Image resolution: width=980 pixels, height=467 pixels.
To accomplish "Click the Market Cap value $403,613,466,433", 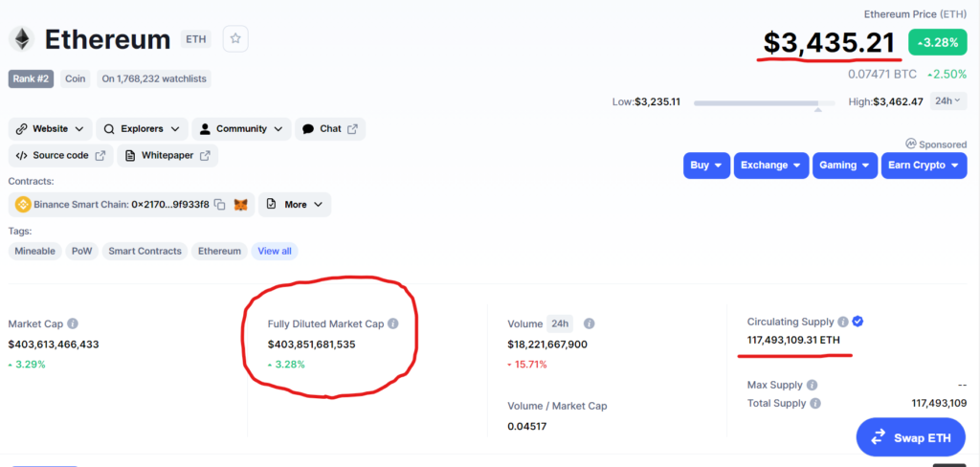I will point(54,344).
